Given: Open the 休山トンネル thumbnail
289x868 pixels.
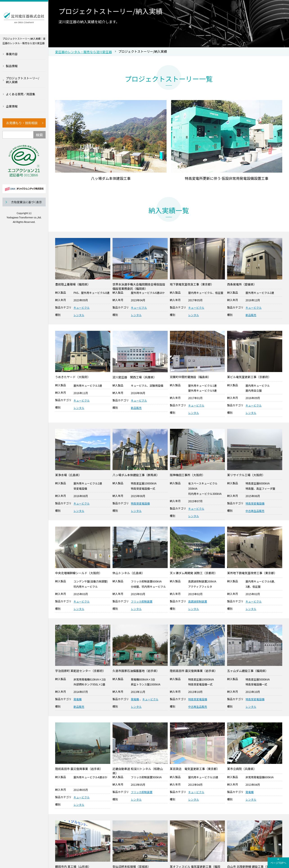Looking at the screenshot, I should (140, 547).
